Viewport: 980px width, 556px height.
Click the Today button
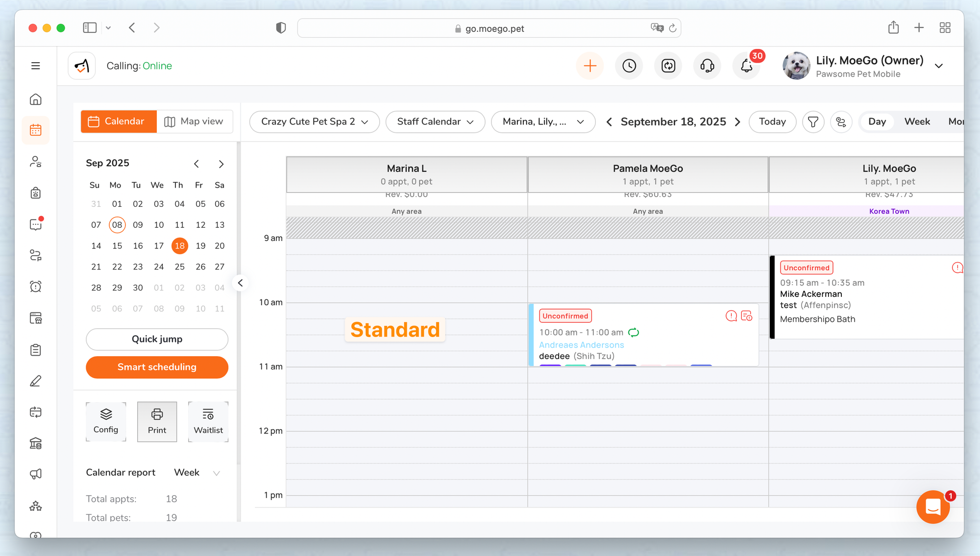coord(772,121)
